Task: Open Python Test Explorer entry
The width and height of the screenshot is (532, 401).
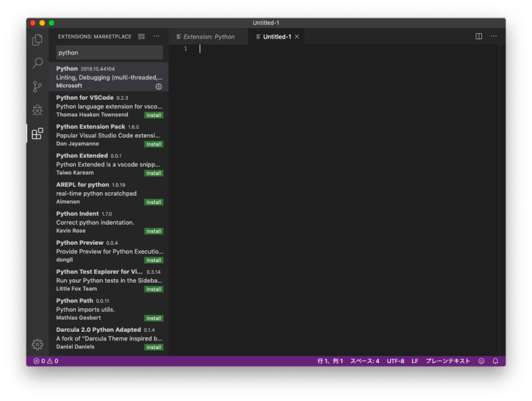Action: 109,280
